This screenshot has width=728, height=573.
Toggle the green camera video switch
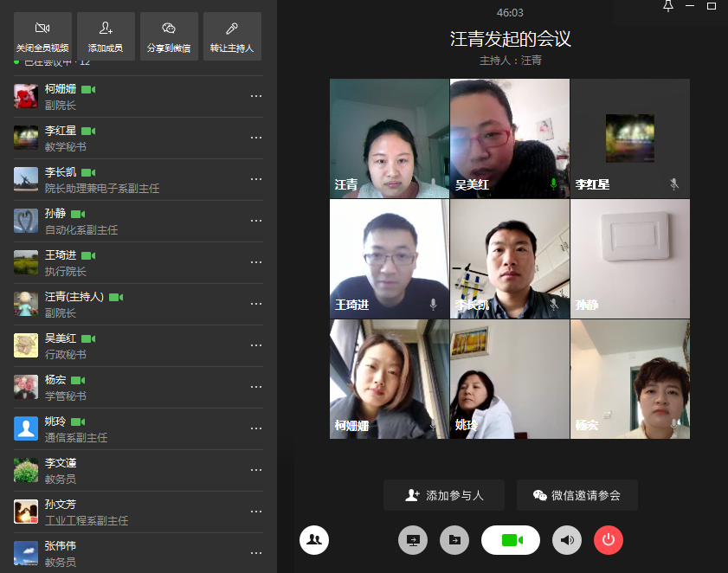tap(511, 540)
